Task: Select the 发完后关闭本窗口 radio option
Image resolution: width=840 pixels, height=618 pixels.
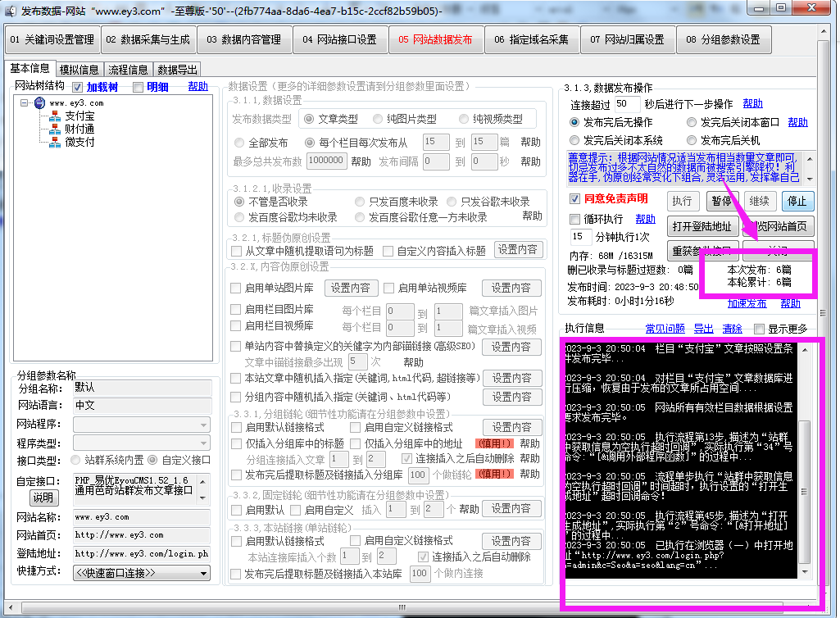Action: (692, 122)
